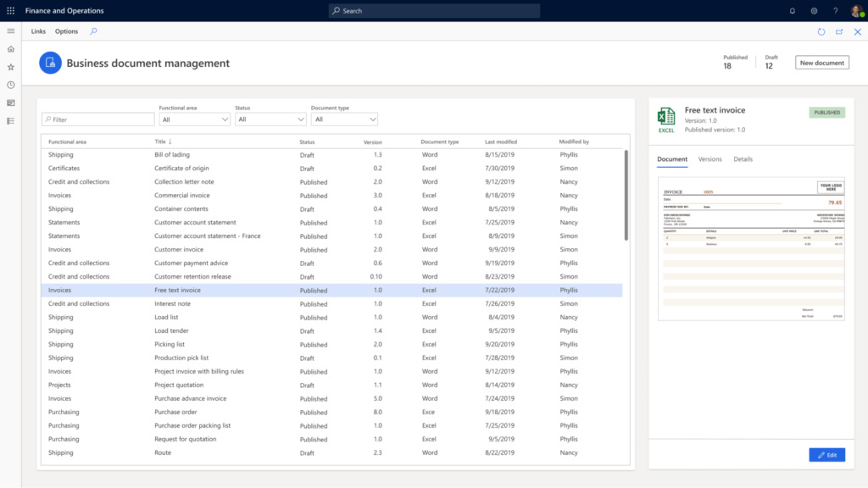Click the New document button
This screenshot has height=488, width=868.
coord(821,63)
